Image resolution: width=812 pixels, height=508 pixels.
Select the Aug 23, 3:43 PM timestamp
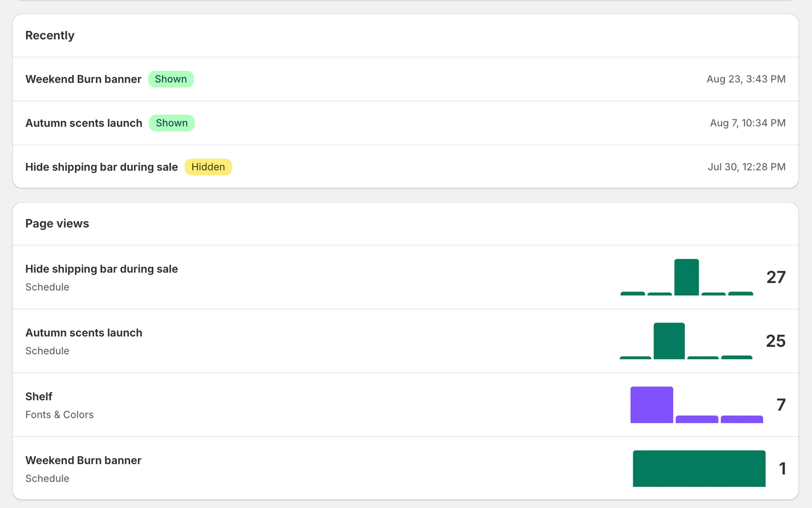(746, 79)
